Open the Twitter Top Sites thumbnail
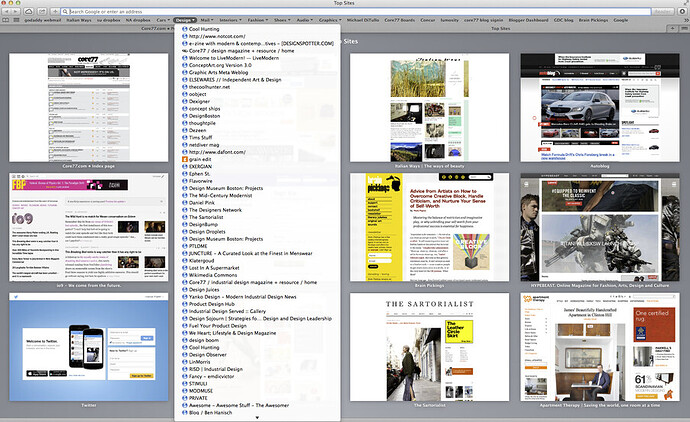Image resolution: width=690 pixels, height=422 pixels. click(88, 347)
